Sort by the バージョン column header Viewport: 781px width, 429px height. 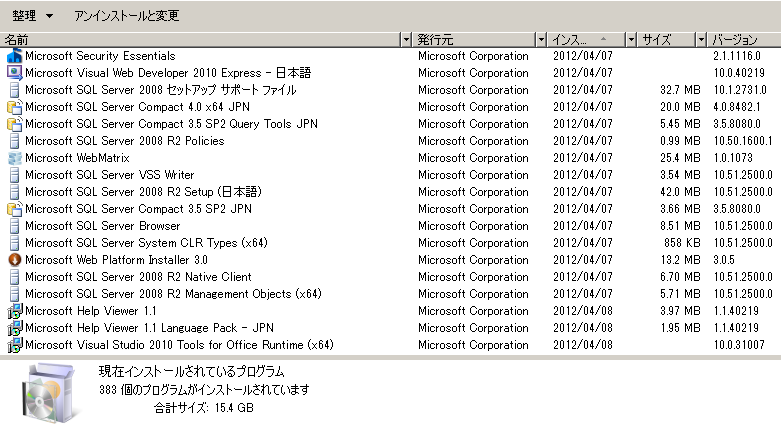pyautogui.click(x=740, y=39)
